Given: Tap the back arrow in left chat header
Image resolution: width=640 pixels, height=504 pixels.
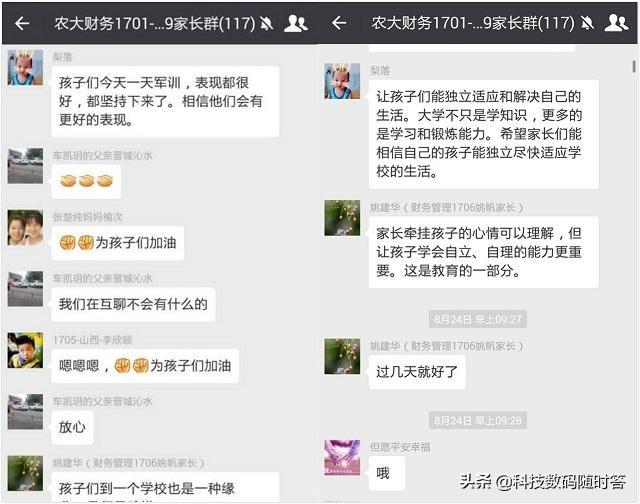Looking at the screenshot, I should click(22, 23).
